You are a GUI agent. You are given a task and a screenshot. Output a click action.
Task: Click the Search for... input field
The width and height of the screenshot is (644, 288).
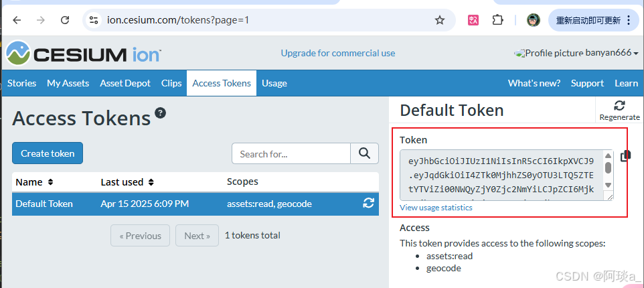coord(291,153)
